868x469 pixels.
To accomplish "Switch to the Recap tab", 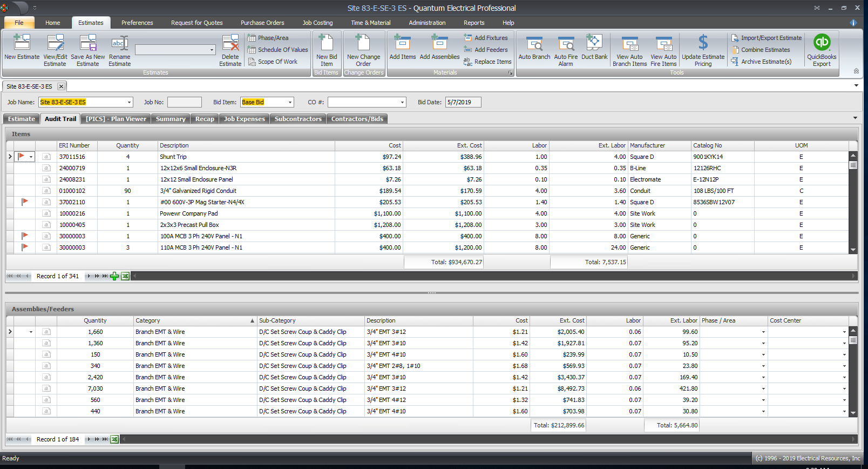I will coord(205,119).
